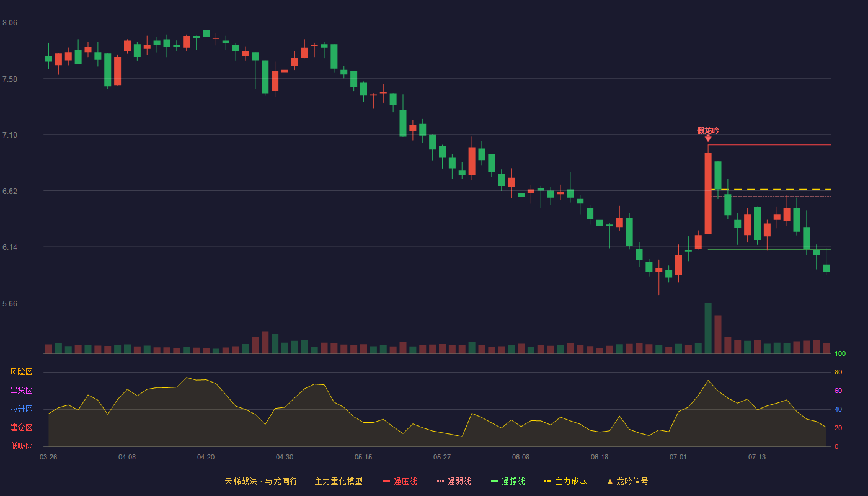Click the 出货区 zone label
868x496 pixels.
tap(21, 391)
